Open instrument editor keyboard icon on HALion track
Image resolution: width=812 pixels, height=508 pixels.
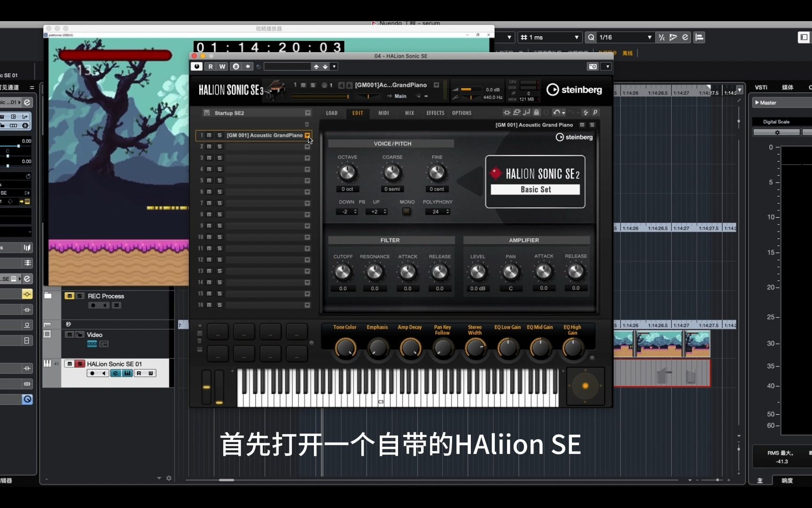[x=127, y=373]
